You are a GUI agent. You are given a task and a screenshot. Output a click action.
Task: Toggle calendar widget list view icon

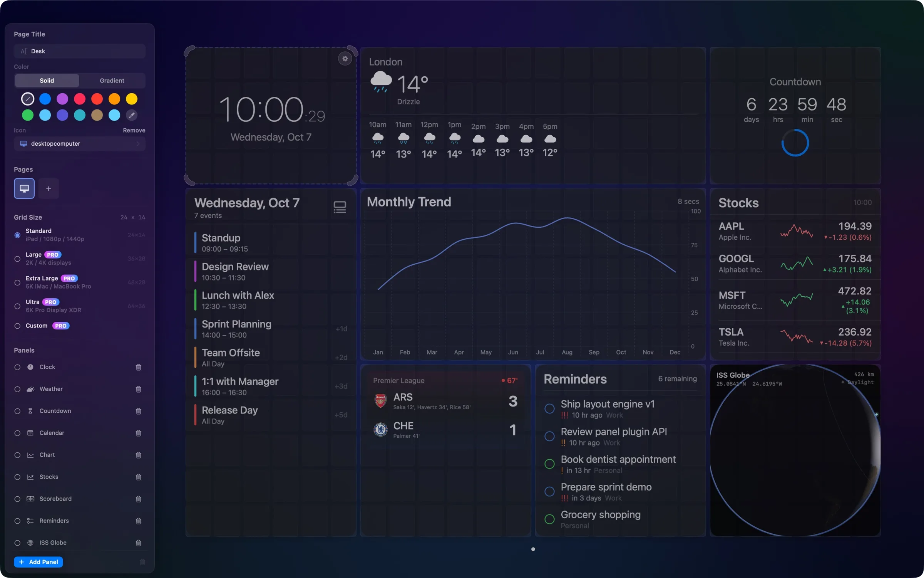pyautogui.click(x=340, y=207)
